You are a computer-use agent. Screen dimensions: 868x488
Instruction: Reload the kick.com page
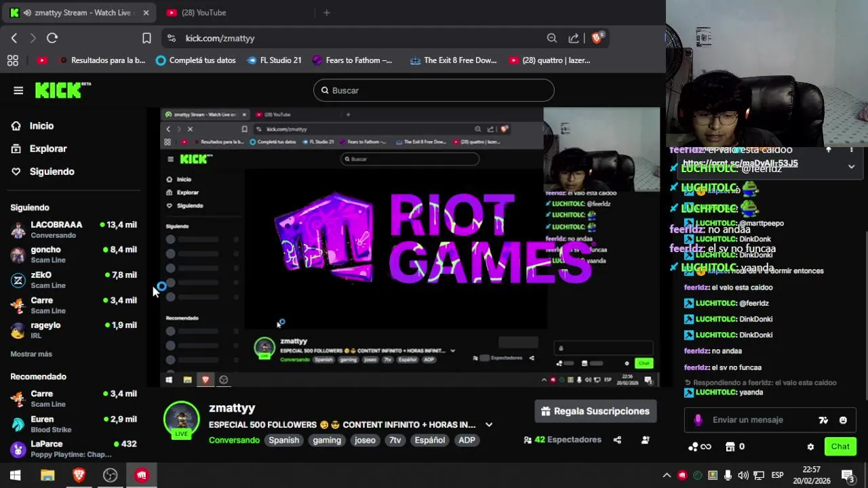52,38
